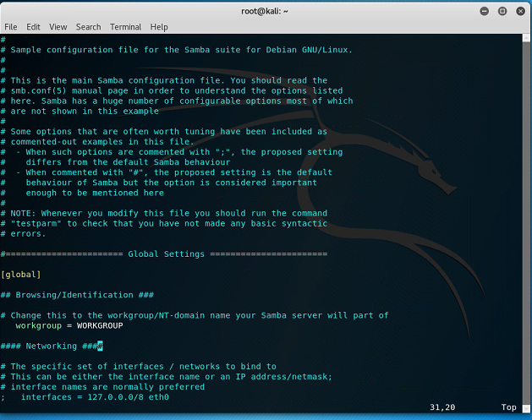The image size is (532, 420).
Task: Open the Help menu
Action: (x=159, y=27)
